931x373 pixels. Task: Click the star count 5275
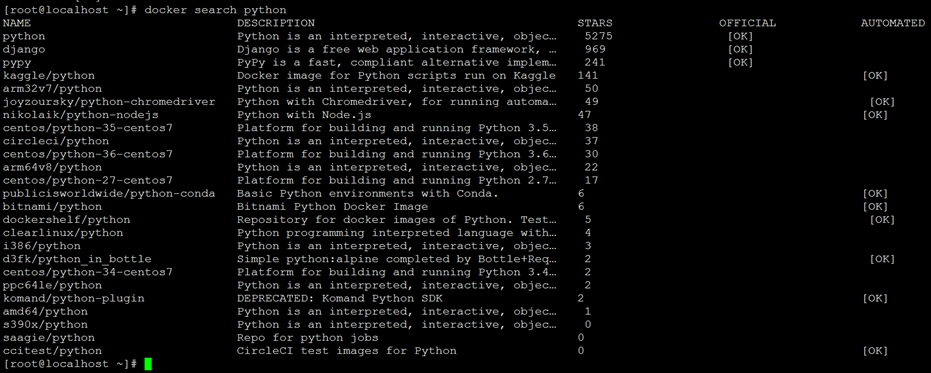[598, 36]
